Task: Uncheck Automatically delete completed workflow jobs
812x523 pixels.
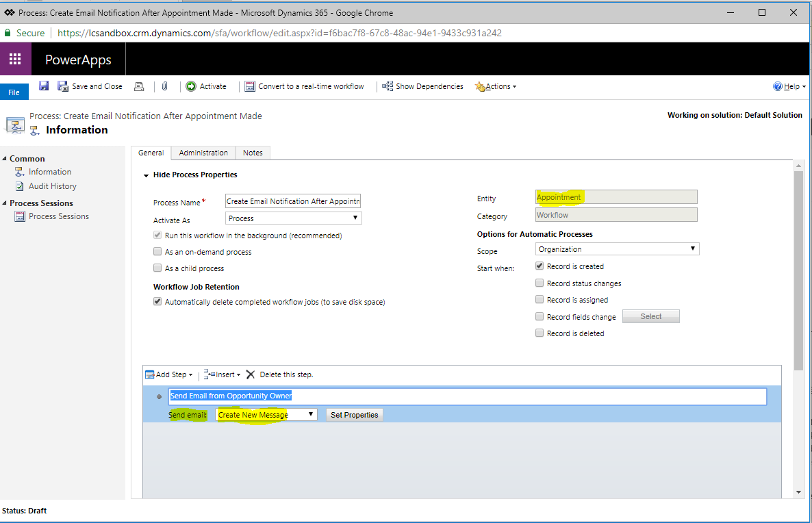Action: coord(157,301)
